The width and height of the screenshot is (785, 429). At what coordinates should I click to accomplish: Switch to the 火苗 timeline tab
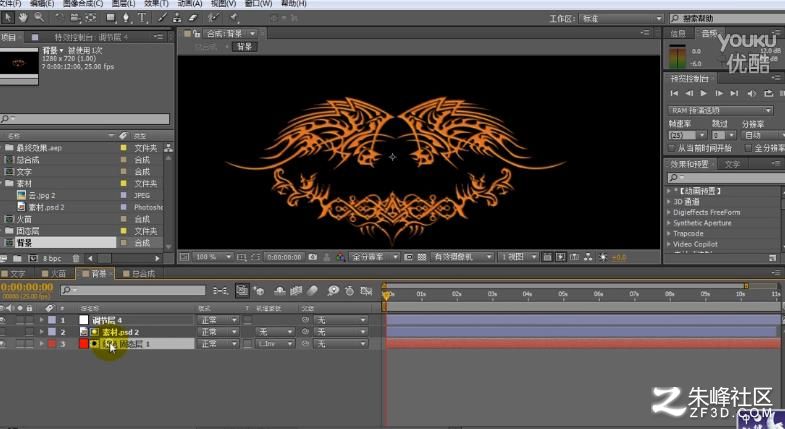[54, 273]
